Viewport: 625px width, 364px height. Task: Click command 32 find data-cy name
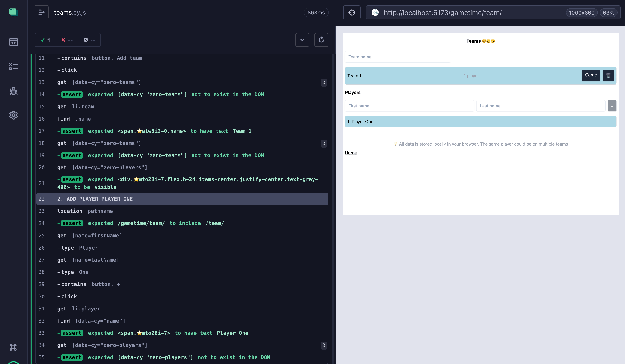[x=182, y=321]
